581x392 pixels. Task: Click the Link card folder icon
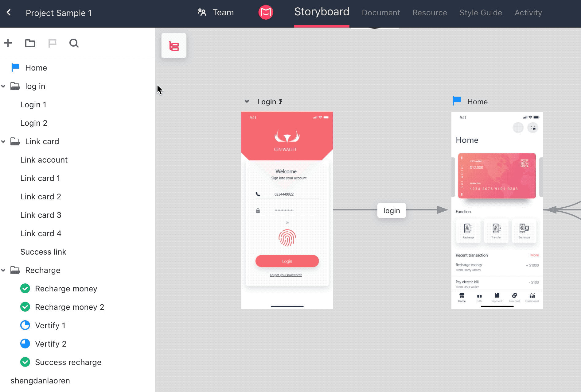click(x=15, y=141)
